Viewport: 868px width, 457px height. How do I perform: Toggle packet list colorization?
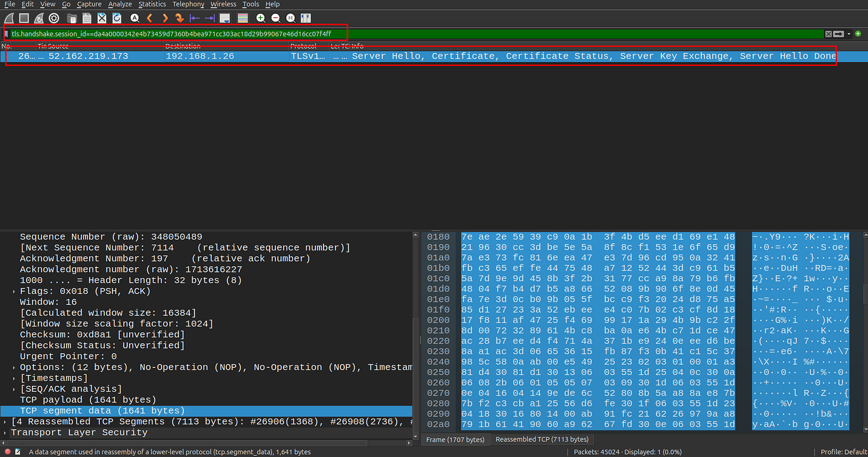243,19
